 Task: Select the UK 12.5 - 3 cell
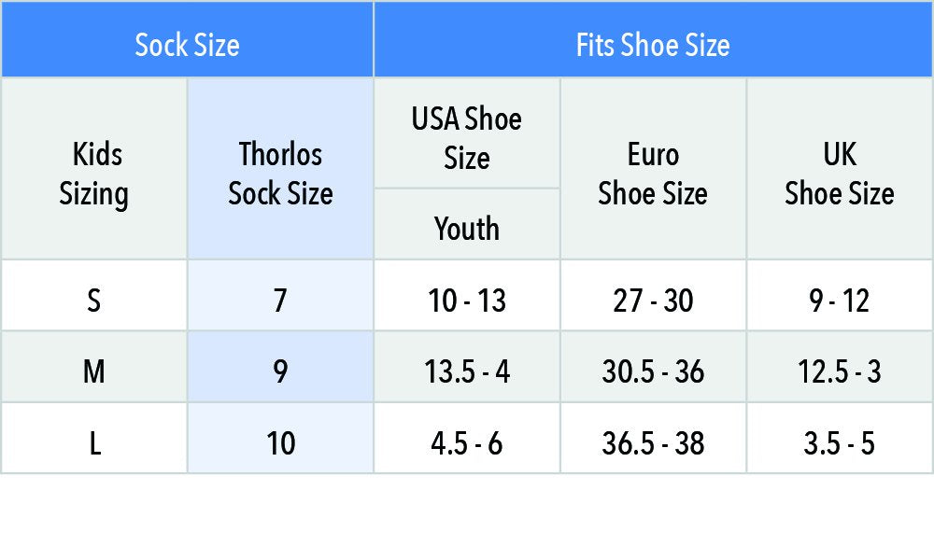[839, 371]
